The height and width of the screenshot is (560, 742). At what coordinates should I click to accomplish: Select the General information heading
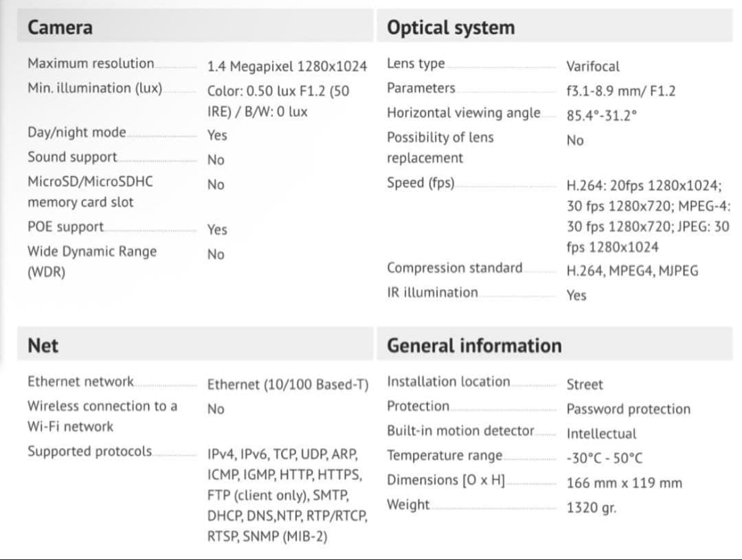tap(474, 346)
